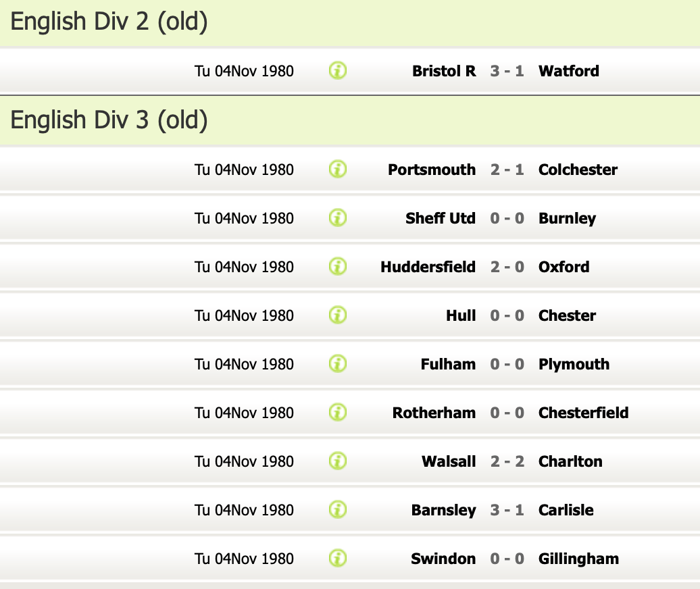Image resolution: width=700 pixels, height=589 pixels.
Task: Click the Walsall 2 - 2 score
Action: coord(507,461)
